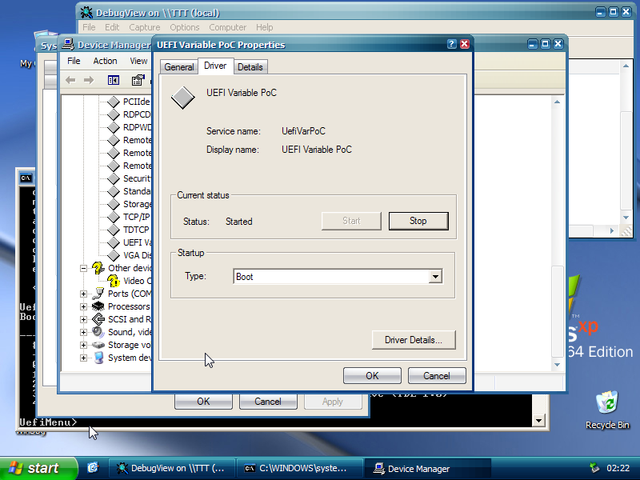Open DebugView File menu
The height and width of the screenshot is (480, 640).
coord(89,27)
